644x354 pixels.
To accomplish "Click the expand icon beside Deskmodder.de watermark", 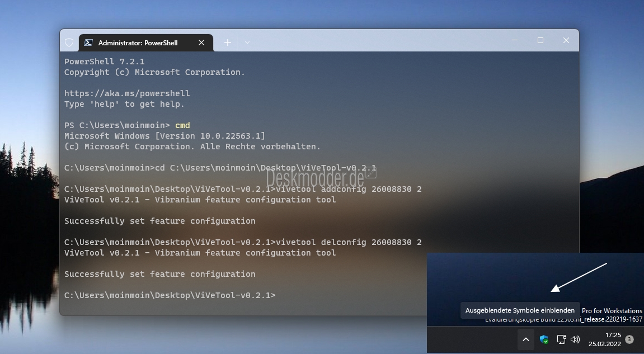I will pyautogui.click(x=371, y=173).
